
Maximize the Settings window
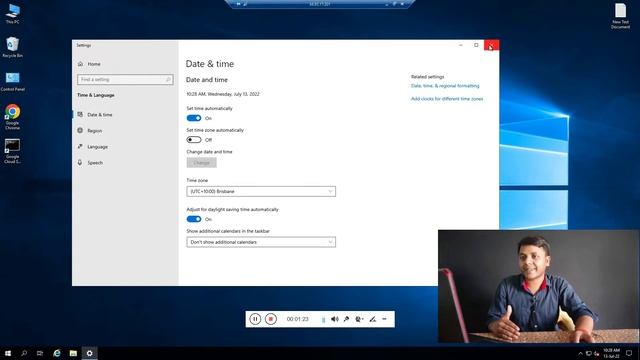(x=476, y=45)
